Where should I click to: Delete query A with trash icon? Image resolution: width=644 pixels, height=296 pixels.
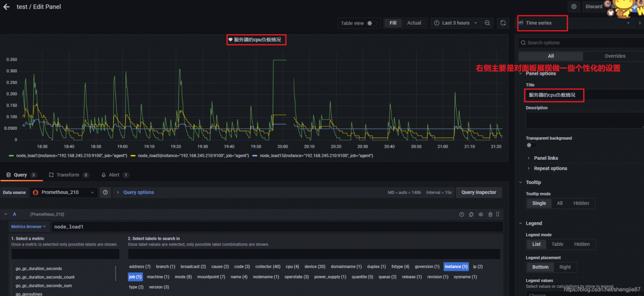tap(490, 215)
